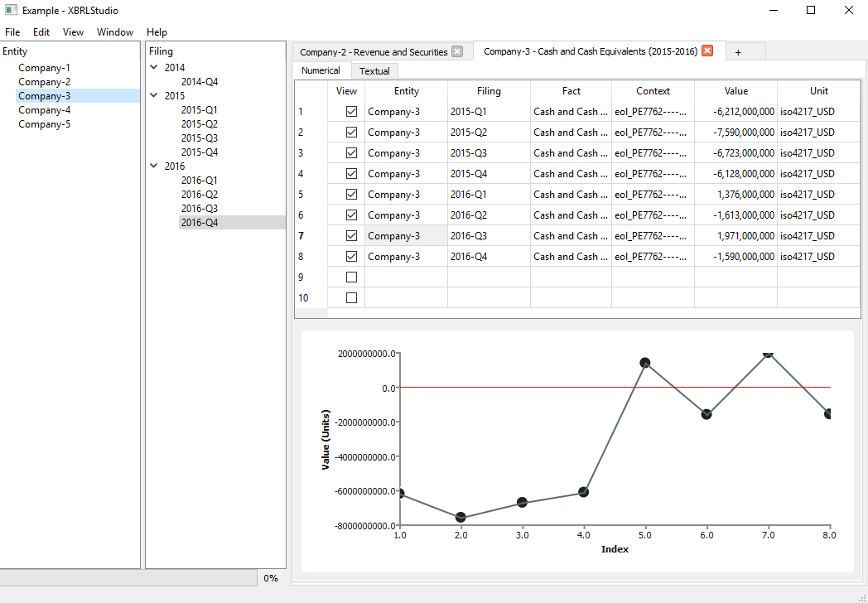Click the XBRLStudio app icon in title bar

11,10
